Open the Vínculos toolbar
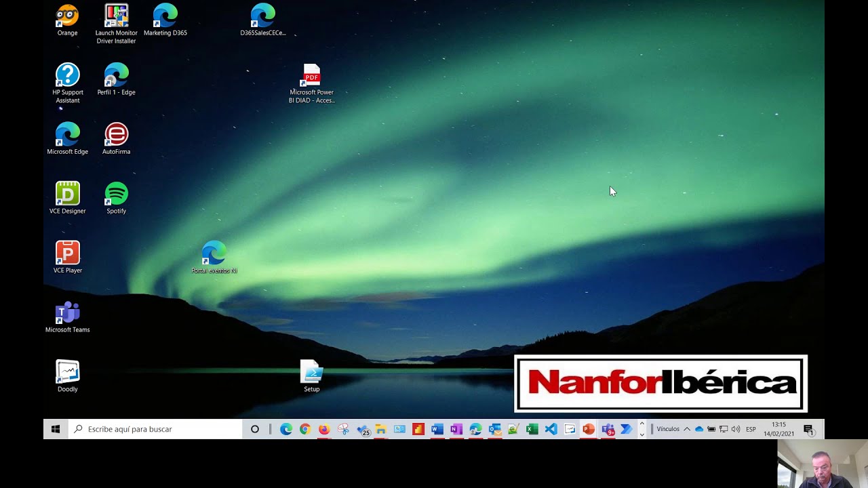The height and width of the screenshot is (488, 868). click(667, 429)
